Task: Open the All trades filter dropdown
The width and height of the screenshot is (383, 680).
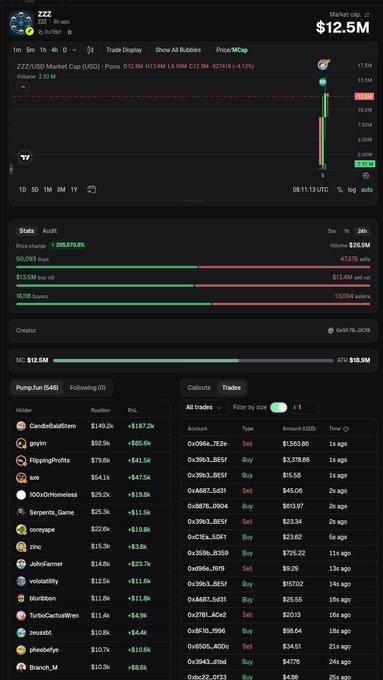Action: pyautogui.click(x=203, y=408)
